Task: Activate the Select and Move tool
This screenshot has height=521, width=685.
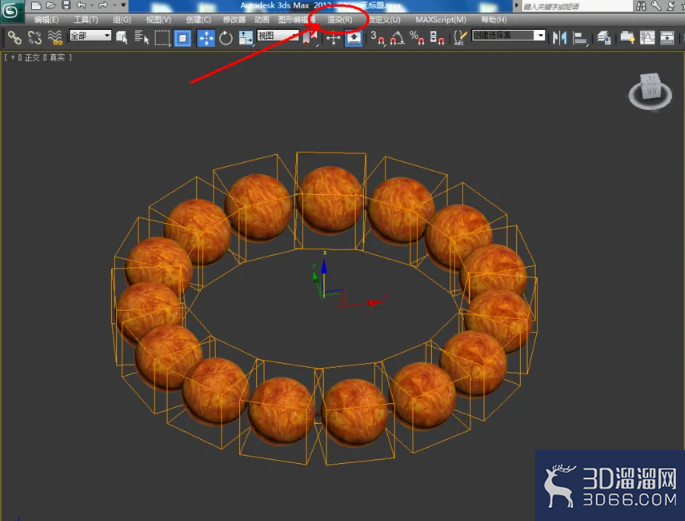Action: (206, 38)
